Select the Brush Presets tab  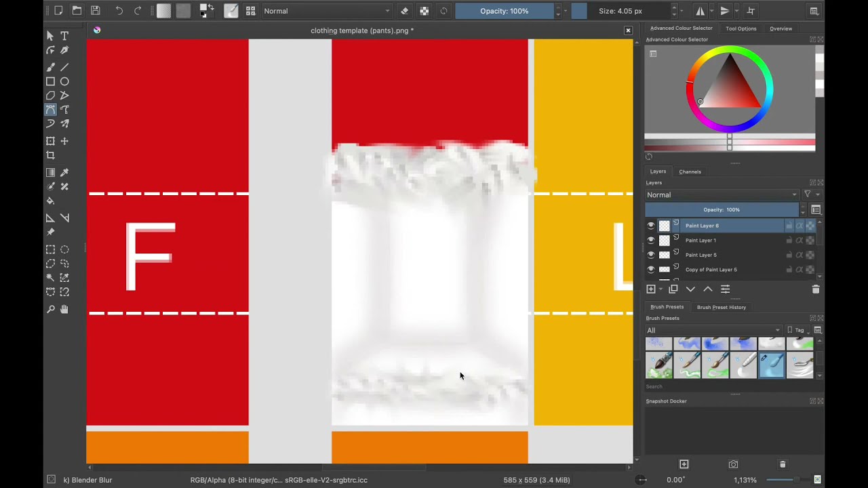coord(667,307)
